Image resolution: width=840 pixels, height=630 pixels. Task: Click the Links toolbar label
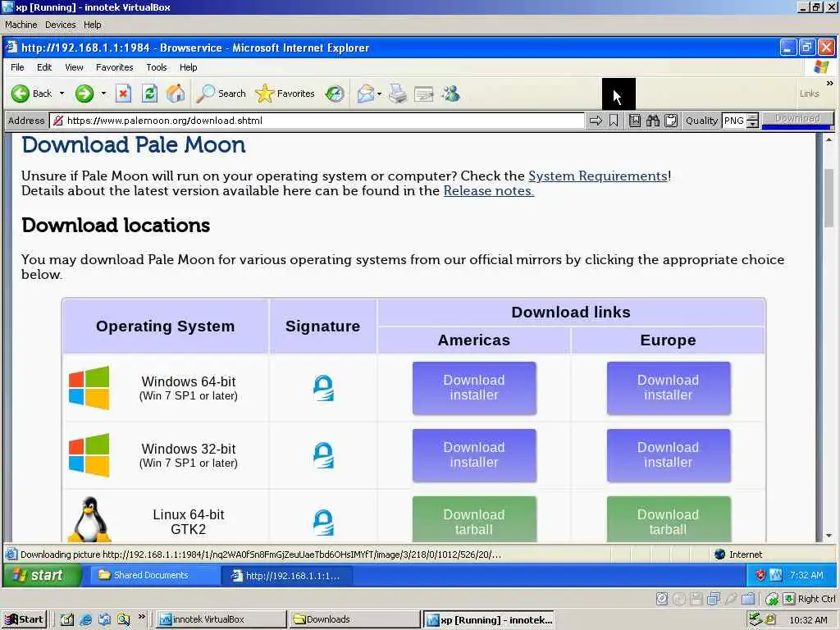pos(809,94)
